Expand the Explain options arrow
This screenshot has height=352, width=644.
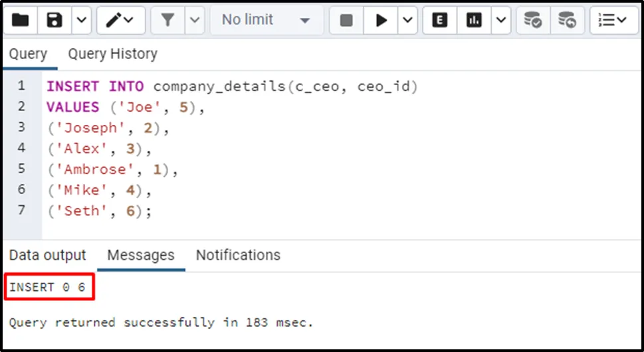pos(500,21)
